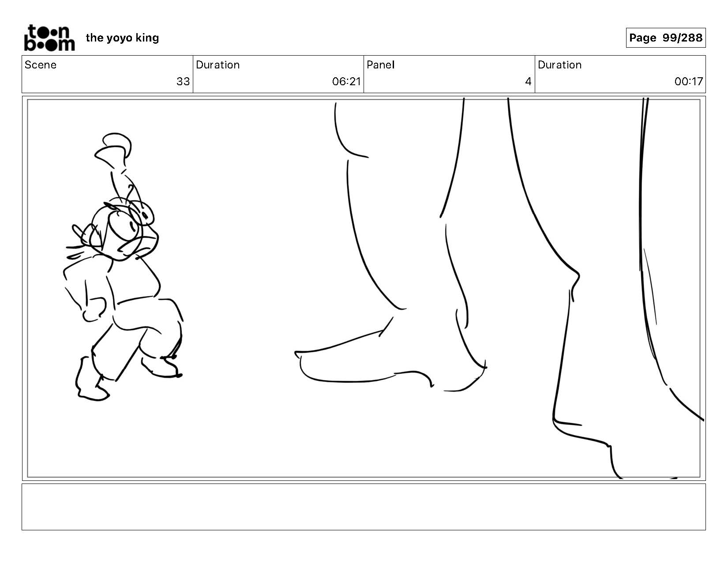Select the title 'the yoyo king'
The width and height of the screenshot is (728, 563).
point(122,38)
